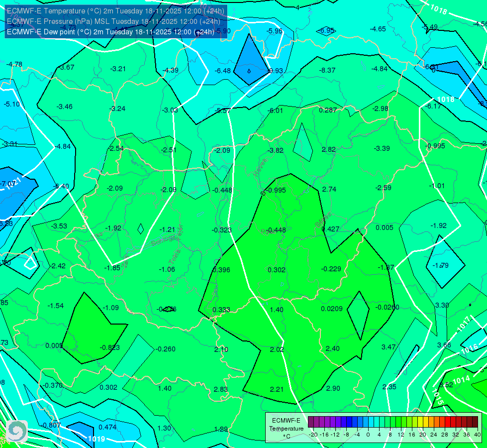Click the legend tick label 24
487x448 pixels.
tap(434, 435)
